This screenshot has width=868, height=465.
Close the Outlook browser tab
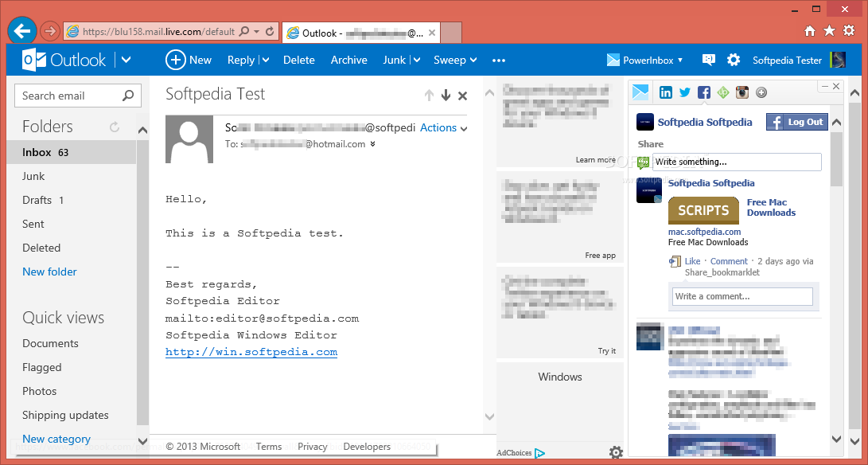[x=432, y=33]
